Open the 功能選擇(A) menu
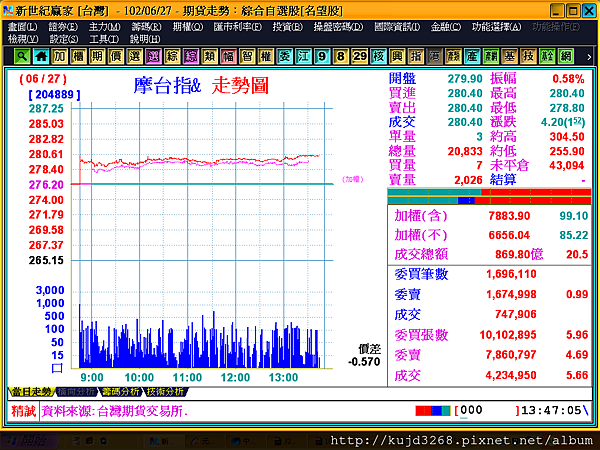The image size is (600, 450). pyautogui.click(x=496, y=27)
